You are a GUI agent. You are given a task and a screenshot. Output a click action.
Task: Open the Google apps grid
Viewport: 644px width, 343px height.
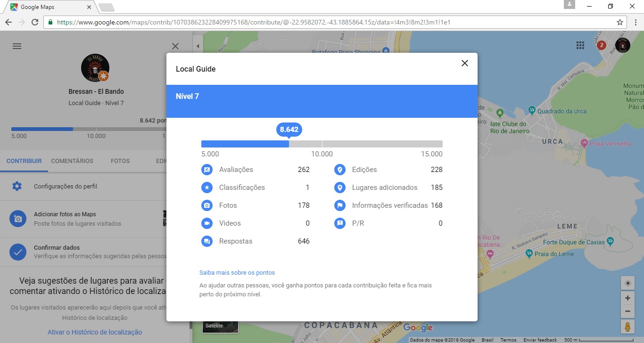tap(580, 45)
